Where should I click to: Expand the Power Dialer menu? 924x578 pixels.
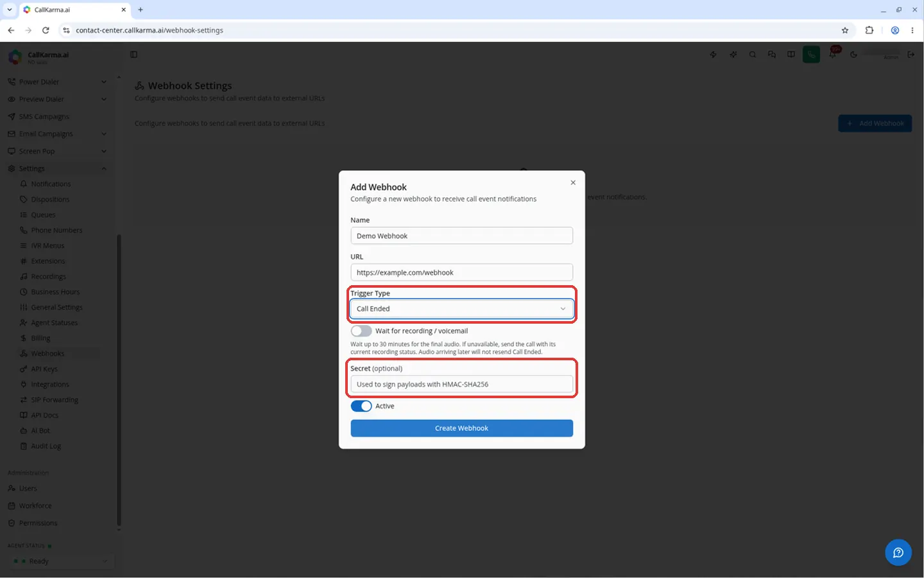click(56, 82)
